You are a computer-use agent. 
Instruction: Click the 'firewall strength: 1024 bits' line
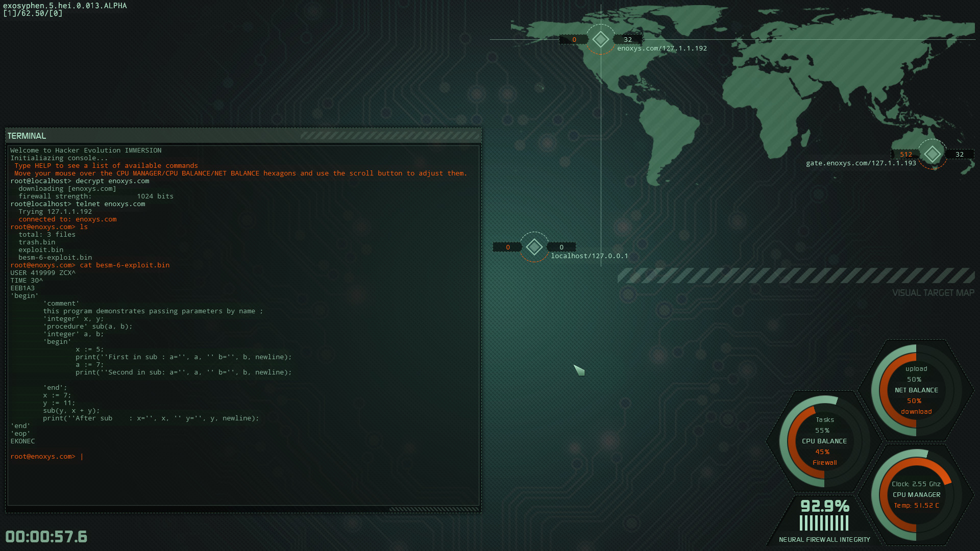96,196
